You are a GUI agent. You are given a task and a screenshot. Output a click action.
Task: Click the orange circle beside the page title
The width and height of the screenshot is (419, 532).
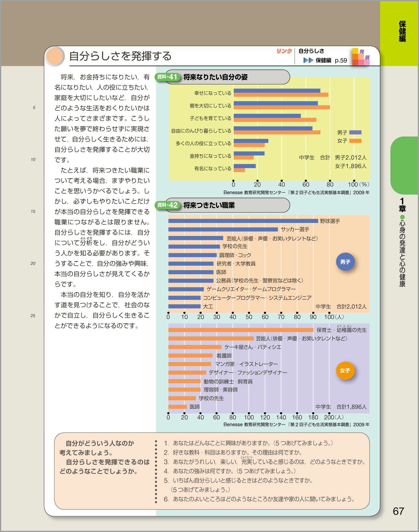pyautogui.click(x=54, y=56)
